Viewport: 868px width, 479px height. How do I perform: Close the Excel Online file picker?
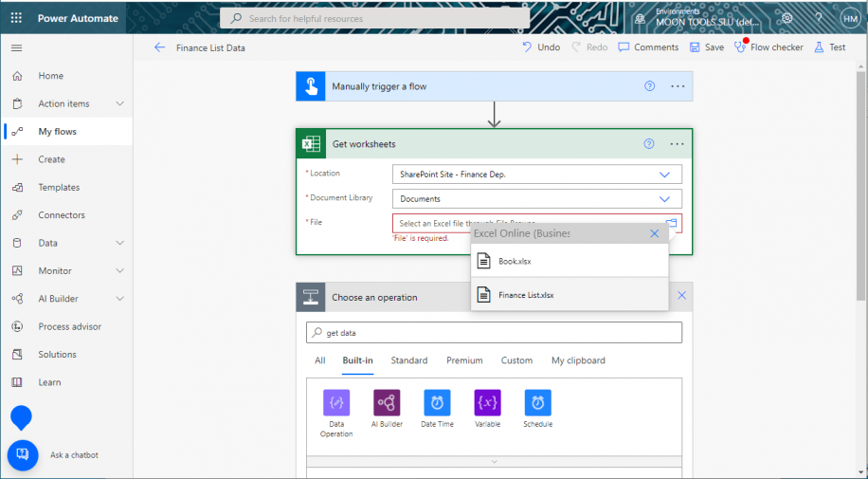(655, 233)
